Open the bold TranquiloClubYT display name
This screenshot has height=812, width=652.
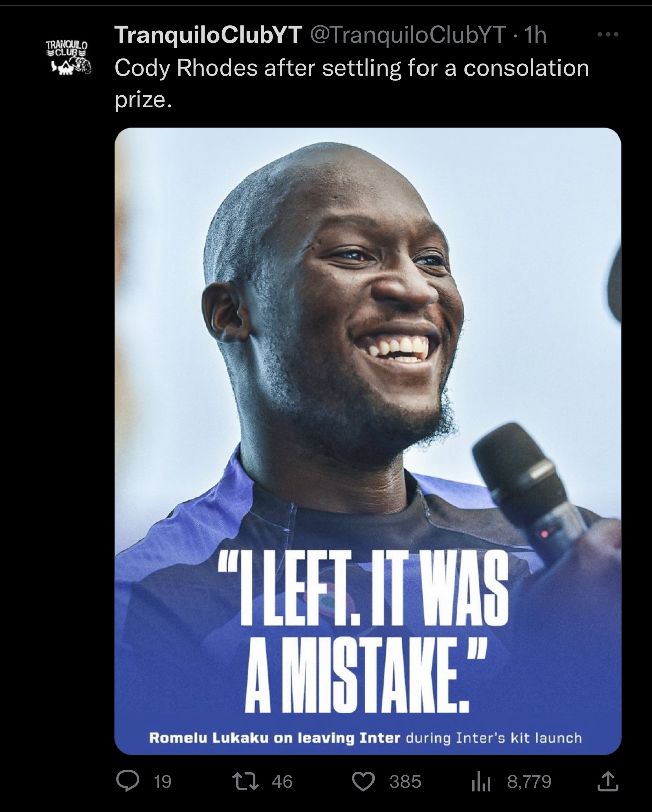tap(209, 35)
